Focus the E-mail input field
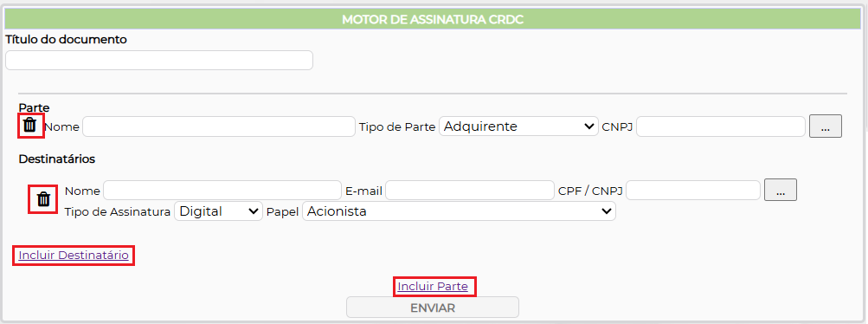 pos(470,190)
